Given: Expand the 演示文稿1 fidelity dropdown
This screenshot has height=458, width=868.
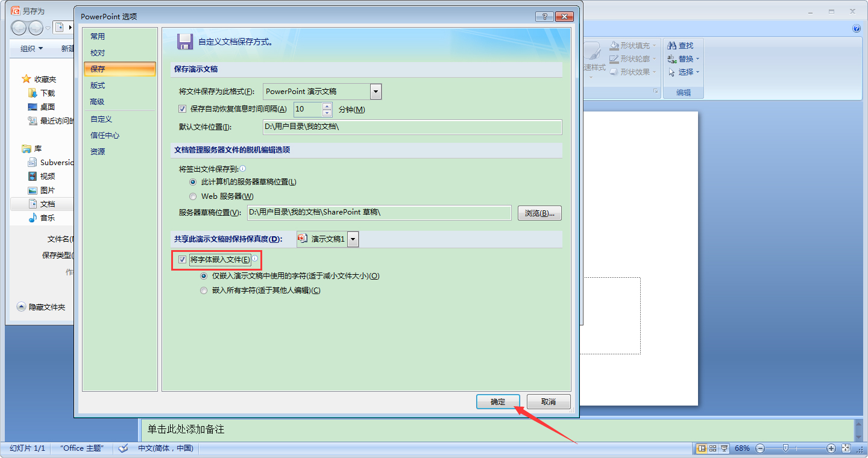Looking at the screenshot, I should (x=353, y=239).
